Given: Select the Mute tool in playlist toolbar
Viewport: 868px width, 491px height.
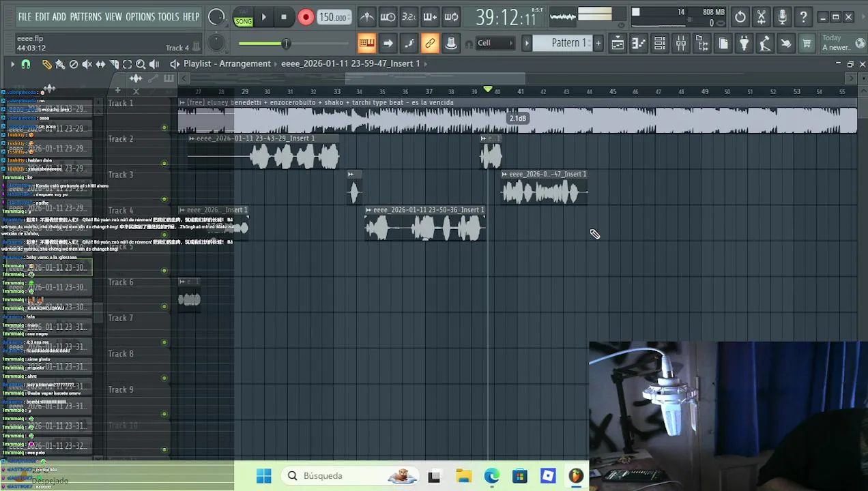Looking at the screenshot, I should 87,64.
